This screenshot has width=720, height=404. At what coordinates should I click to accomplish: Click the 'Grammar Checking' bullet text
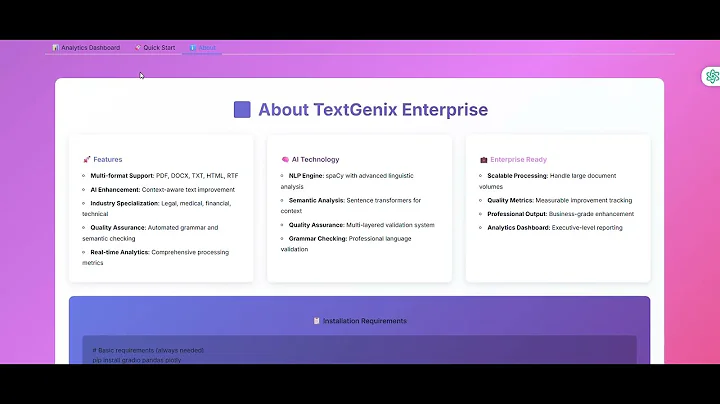[346, 244]
